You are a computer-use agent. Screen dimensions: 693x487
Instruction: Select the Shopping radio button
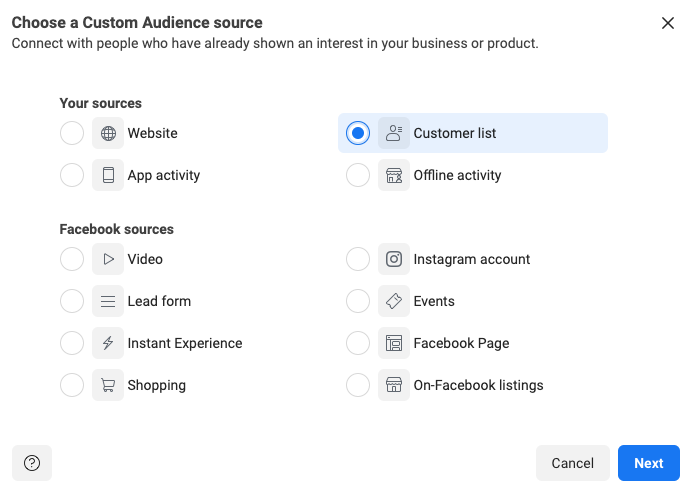pyautogui.click(x=72, y=385)
